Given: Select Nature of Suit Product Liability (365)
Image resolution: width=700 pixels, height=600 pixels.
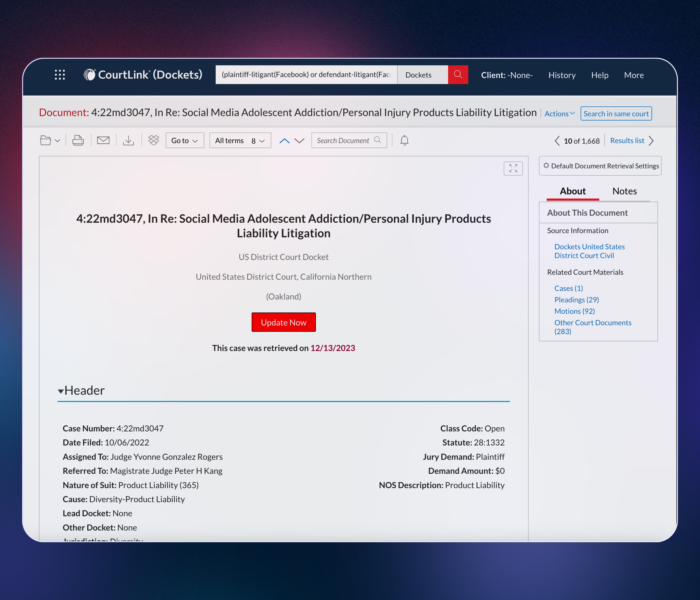Looking at the screenshot, I should coord(131,485).
